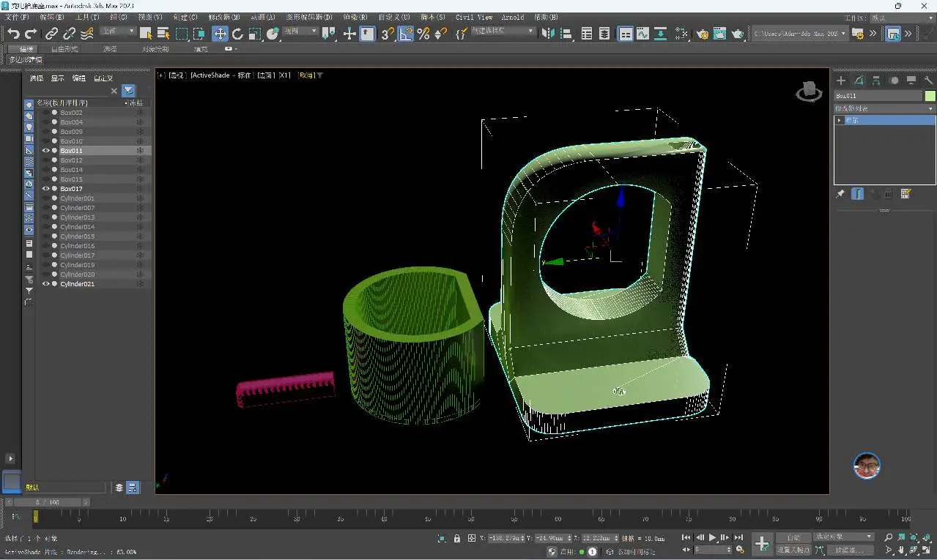Activate the Unlink Selection broken-chain tool
Image resolution: width=937 pixels, height=560 pixels.
pyautogui.click(x=69, y=34)
